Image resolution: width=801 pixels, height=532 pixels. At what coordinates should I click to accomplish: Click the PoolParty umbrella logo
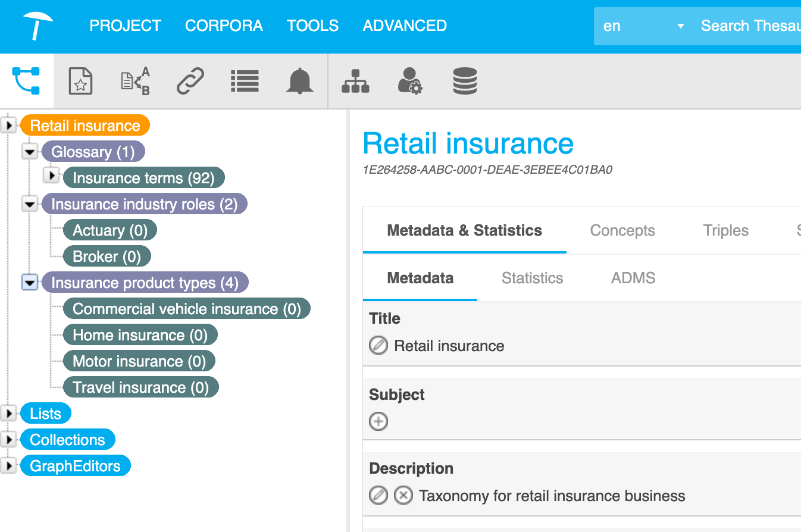pos(38,26)
